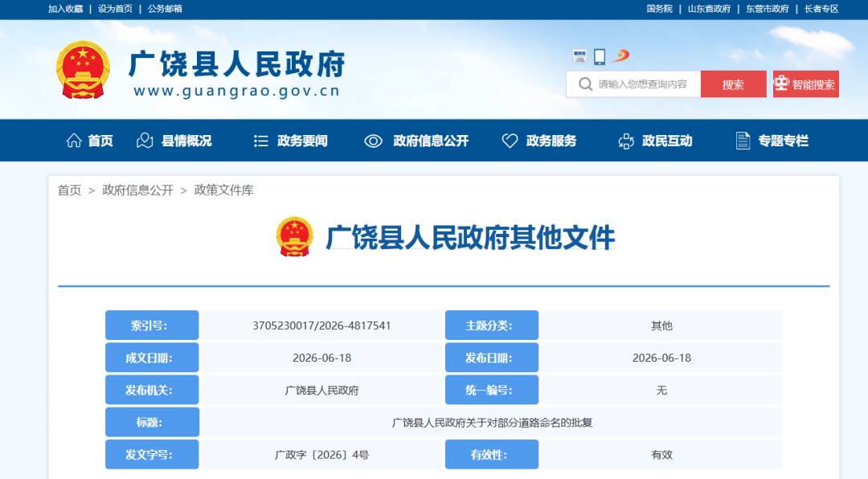Click the magnifier icon in the search box
This screenshot has width=868, height=479.
[x=585, y=84]
